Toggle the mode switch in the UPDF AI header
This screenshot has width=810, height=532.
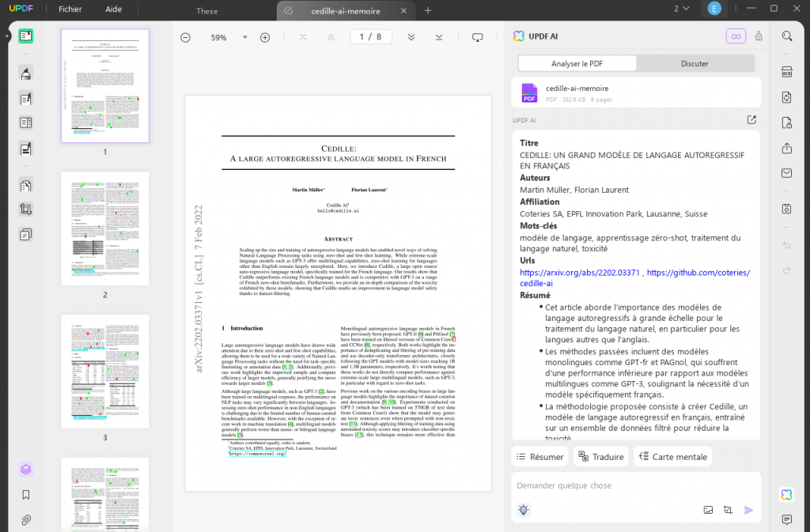click(x=735, y=36)
